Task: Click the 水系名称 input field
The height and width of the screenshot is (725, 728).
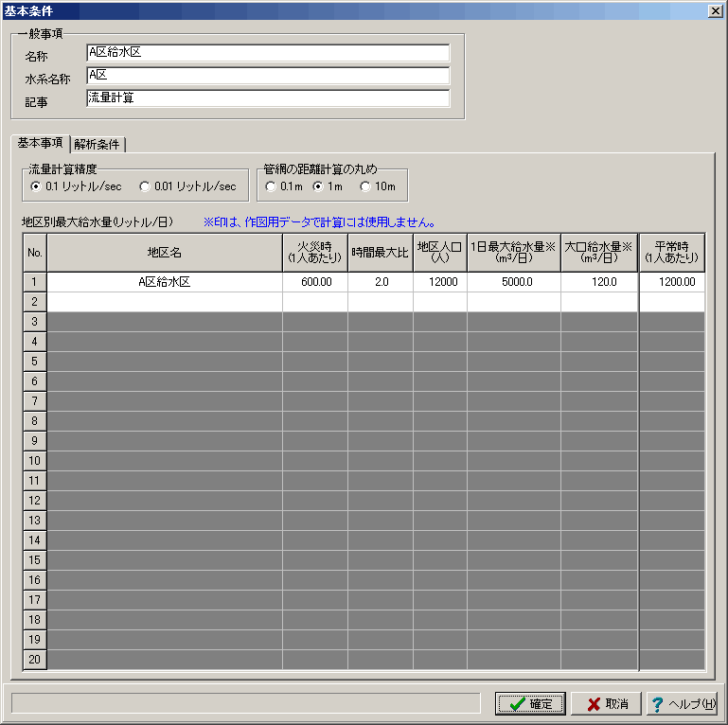Action: click(x=268, y=75)
